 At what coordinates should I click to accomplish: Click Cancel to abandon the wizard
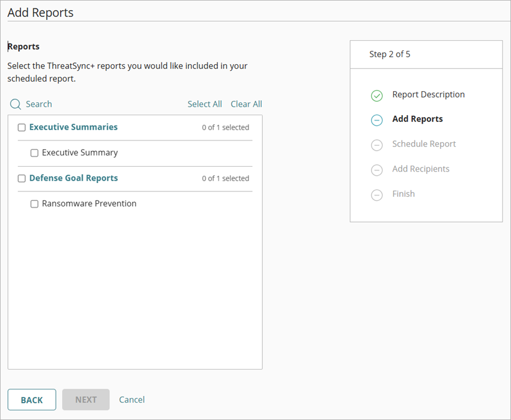(x=132, y=400)
